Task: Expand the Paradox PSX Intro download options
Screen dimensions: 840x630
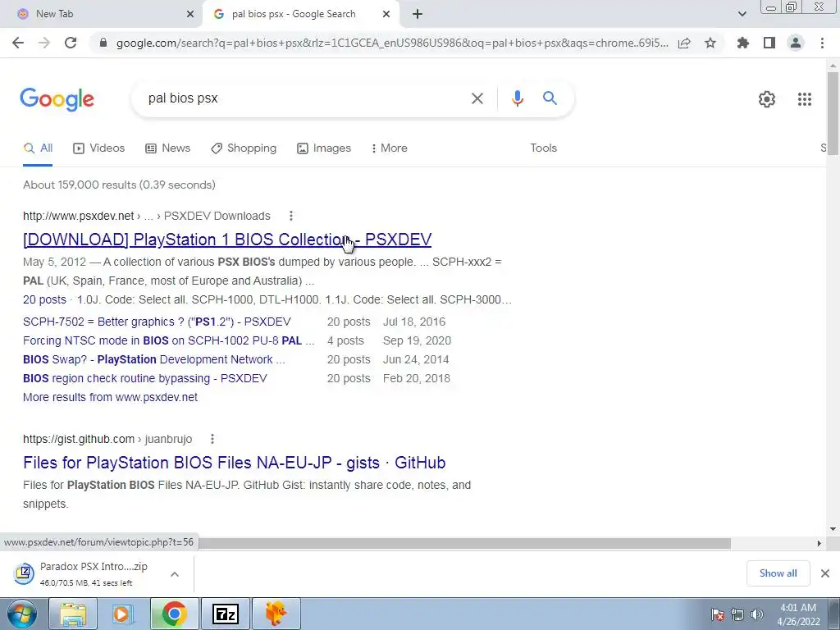Action: point(174,573)
